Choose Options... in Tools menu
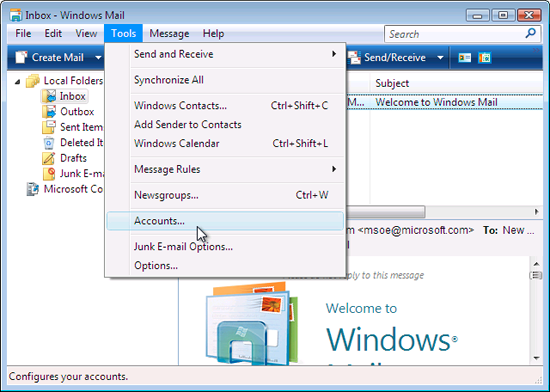550x392 pixels. click(x=225, y=265)
